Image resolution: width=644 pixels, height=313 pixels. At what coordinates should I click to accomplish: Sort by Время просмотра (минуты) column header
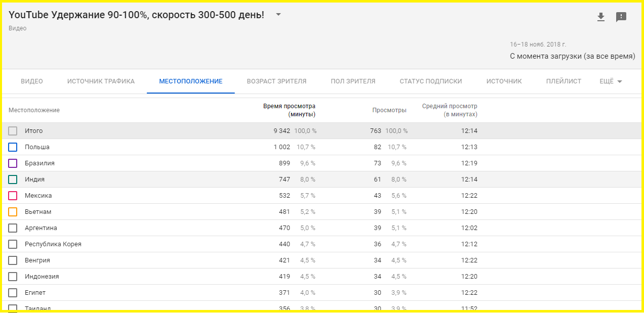[289, 110]
